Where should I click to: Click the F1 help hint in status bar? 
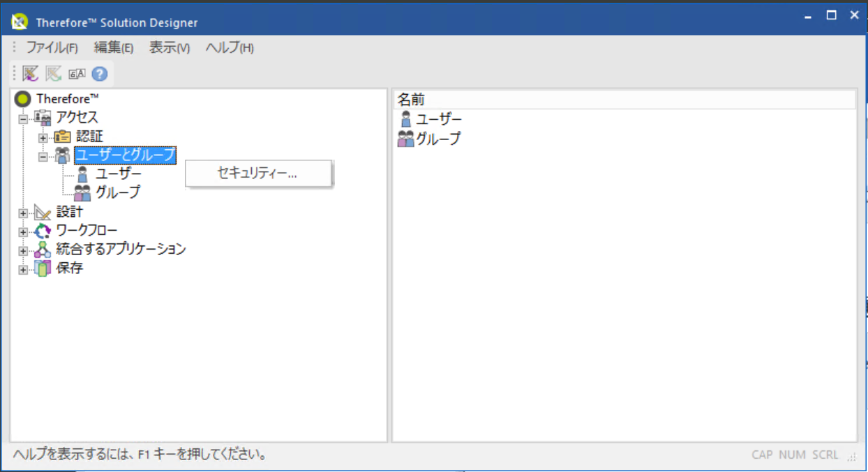tap(140, 455)
